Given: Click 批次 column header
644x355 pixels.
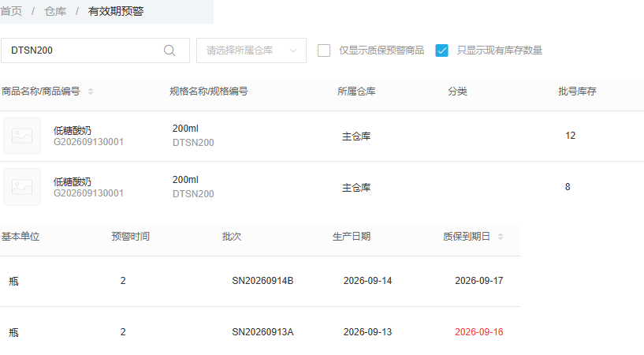Looking at the screenshot, I should (232, 236).
